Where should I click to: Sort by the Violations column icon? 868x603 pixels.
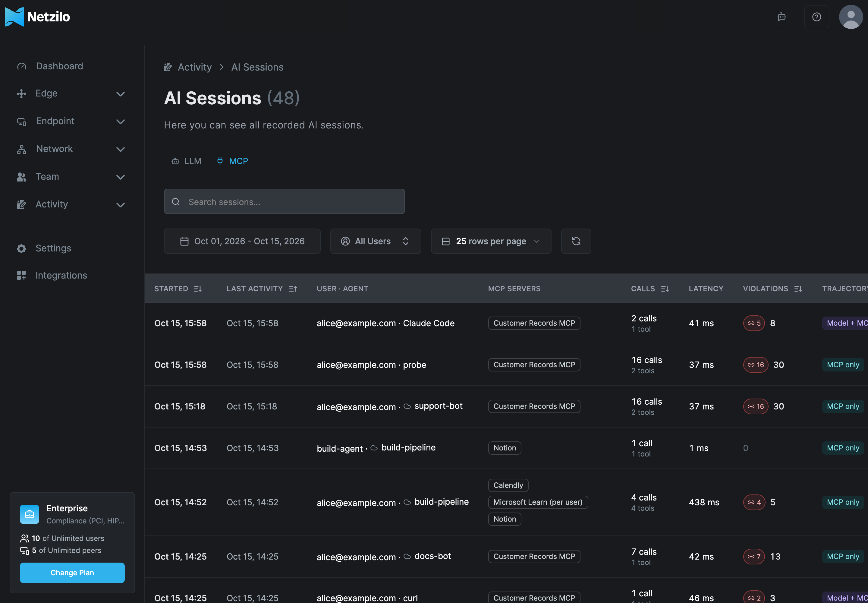coord(798,289)
